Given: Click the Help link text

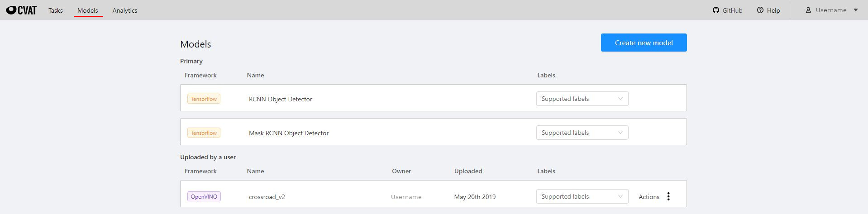Looking at the screenshot, I should click(x=773, y=10).
